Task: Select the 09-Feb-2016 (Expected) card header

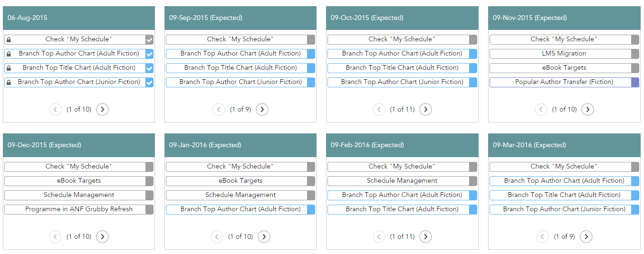Action: point(402,145)
